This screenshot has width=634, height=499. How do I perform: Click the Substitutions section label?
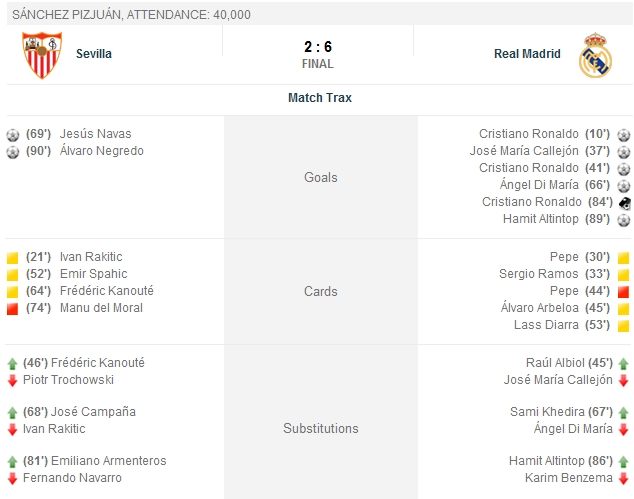pyautogui.click(x=320, y=429)
